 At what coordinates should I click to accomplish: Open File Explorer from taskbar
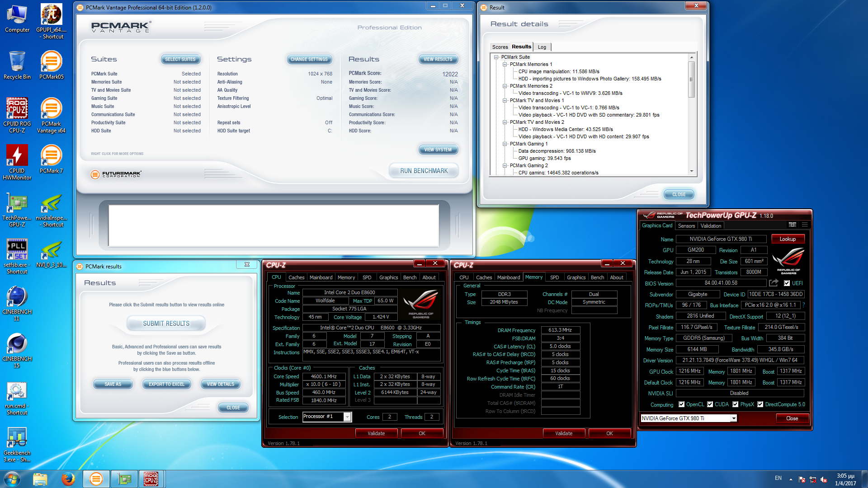click(40, 479)
